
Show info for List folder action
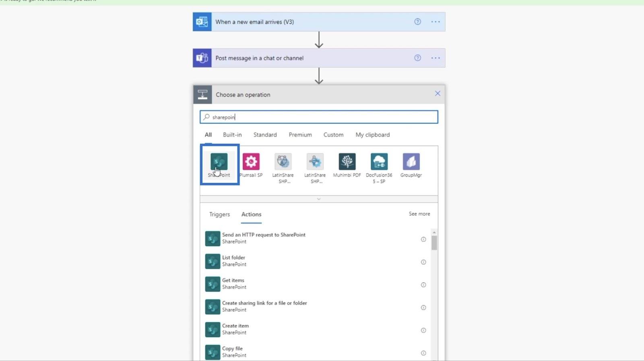[423, 262]
